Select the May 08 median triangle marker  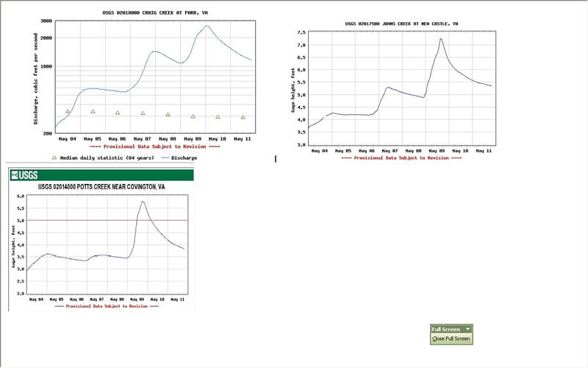pos(168,114)
